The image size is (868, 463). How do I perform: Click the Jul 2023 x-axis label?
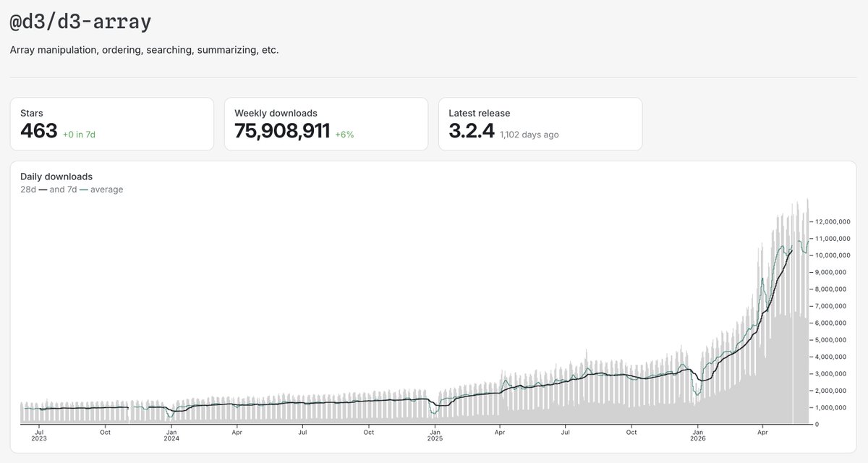coord(39,435)
